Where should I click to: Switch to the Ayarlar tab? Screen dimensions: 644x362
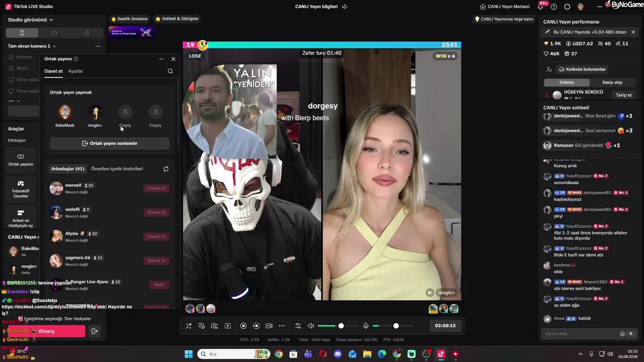(75, 71)
